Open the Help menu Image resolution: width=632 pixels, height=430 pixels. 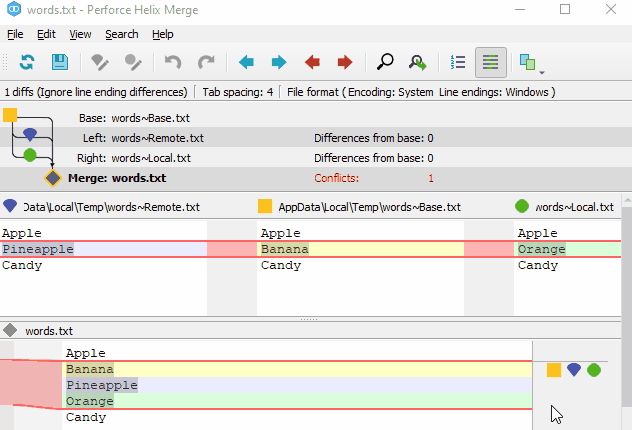(163, 35)
